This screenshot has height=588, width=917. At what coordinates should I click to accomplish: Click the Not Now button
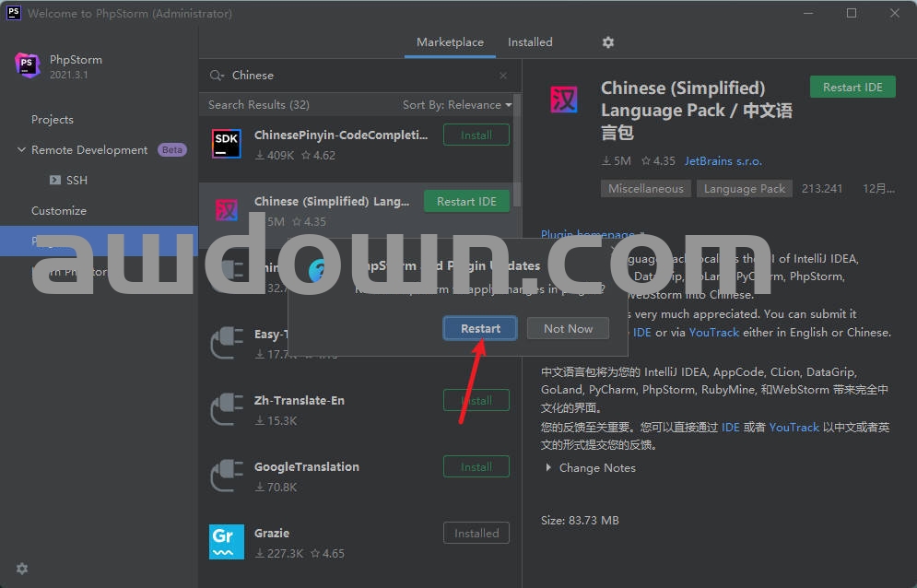(568, 328)
